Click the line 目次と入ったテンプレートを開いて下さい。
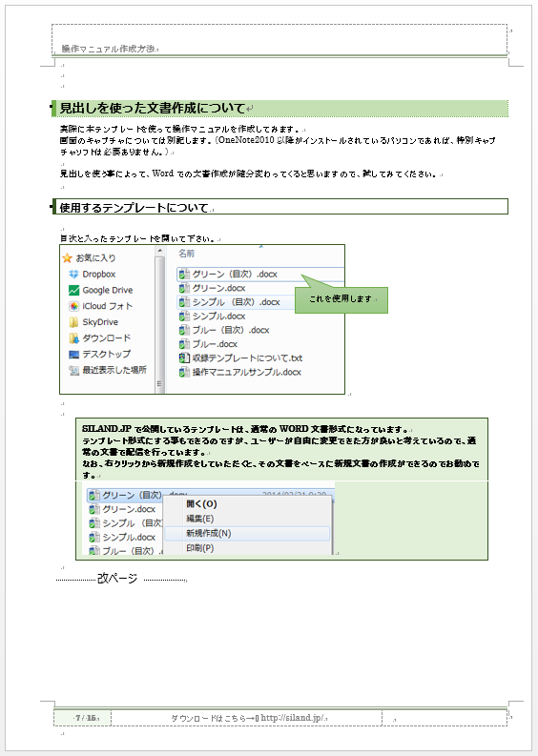This screenshot has width=538, height=756. tap(137, 238)
